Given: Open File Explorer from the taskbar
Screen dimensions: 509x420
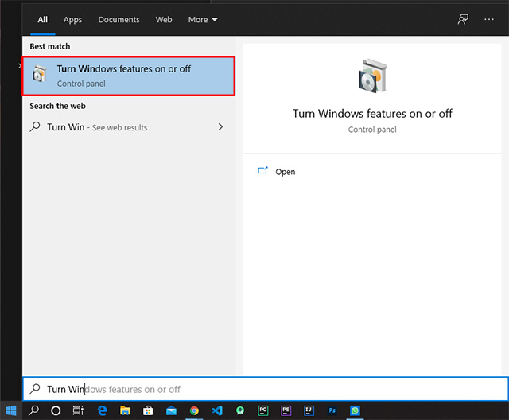Looking at the screenshot, I should click(125, 410).
